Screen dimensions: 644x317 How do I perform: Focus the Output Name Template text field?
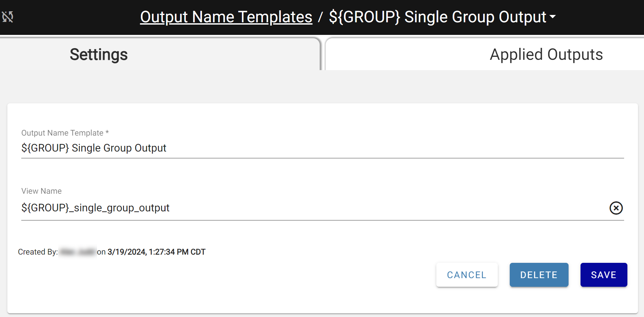coord(322,148)
